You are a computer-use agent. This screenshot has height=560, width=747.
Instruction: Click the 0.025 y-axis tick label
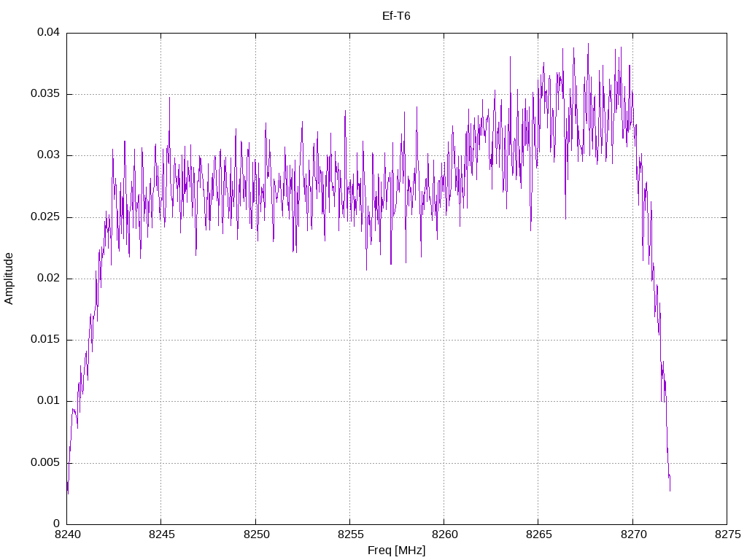pos(45,217)
